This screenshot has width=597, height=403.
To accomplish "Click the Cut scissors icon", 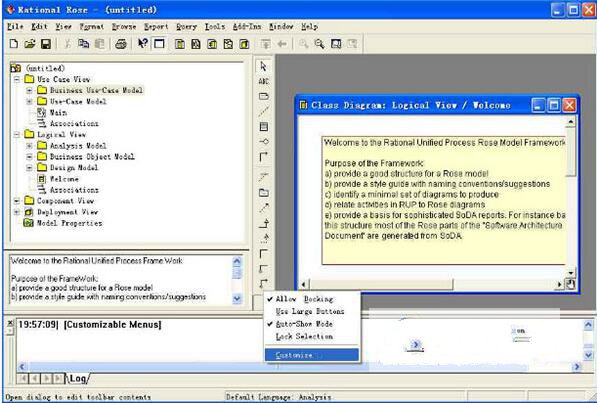I will [x=67, y=44].
